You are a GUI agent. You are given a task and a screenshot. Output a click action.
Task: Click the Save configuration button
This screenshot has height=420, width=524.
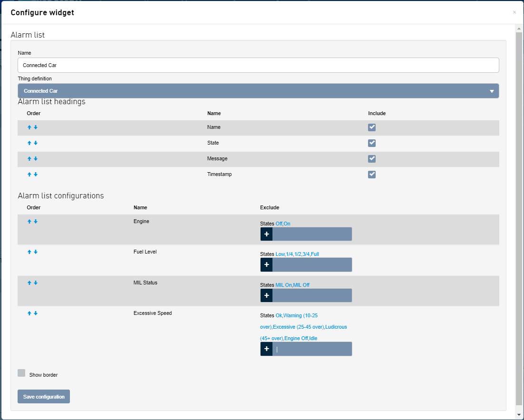(44, 397)
